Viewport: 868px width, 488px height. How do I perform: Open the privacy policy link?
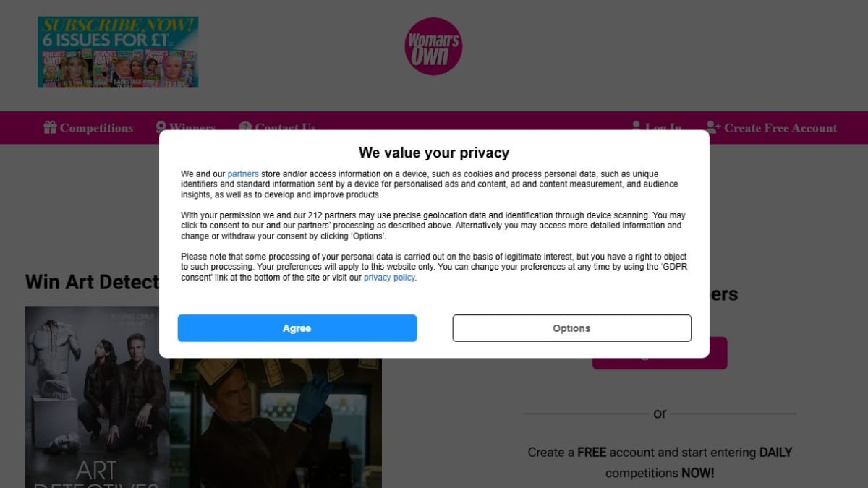pos(389,278)
